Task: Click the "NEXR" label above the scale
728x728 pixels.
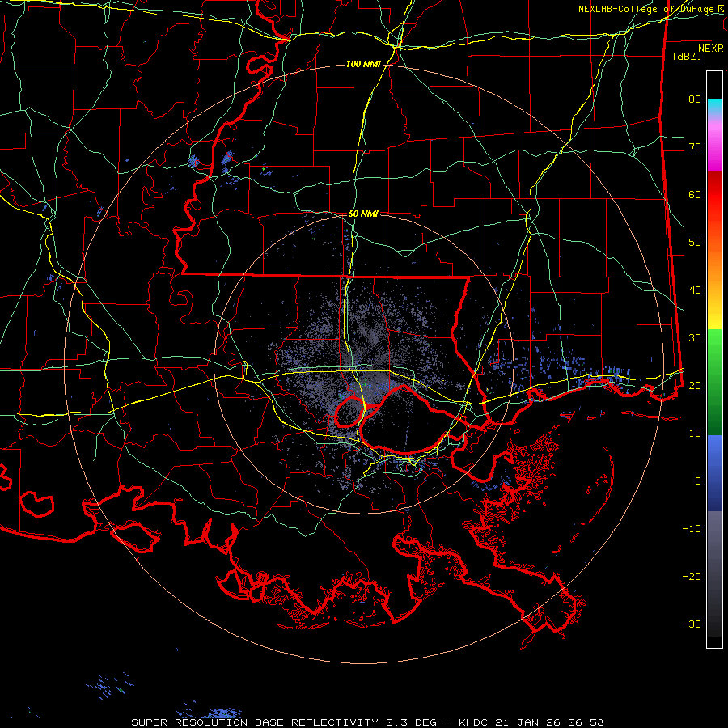Action: tap(711, 49)
